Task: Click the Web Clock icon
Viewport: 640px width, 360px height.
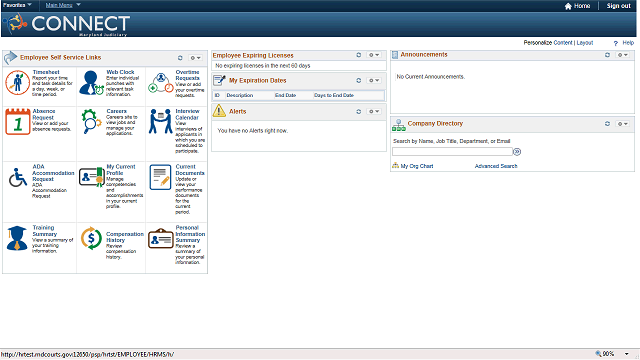Action: point(91,82)
